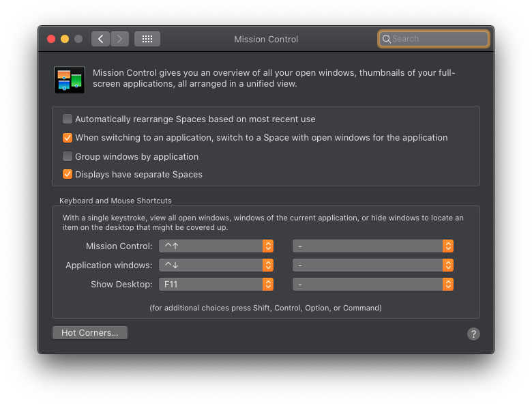
Task: Open the Hot Corners… dialog
Action: (x=90, y=333)
